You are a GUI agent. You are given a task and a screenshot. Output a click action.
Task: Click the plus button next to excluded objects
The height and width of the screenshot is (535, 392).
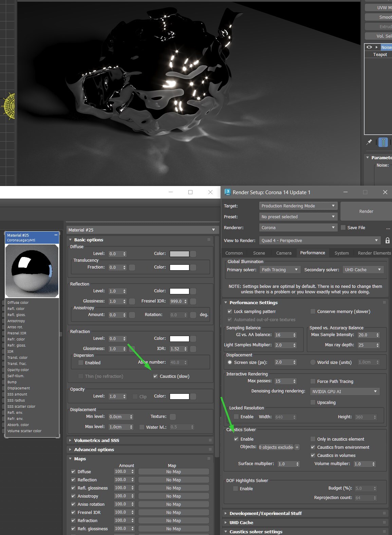click(297, 447)
